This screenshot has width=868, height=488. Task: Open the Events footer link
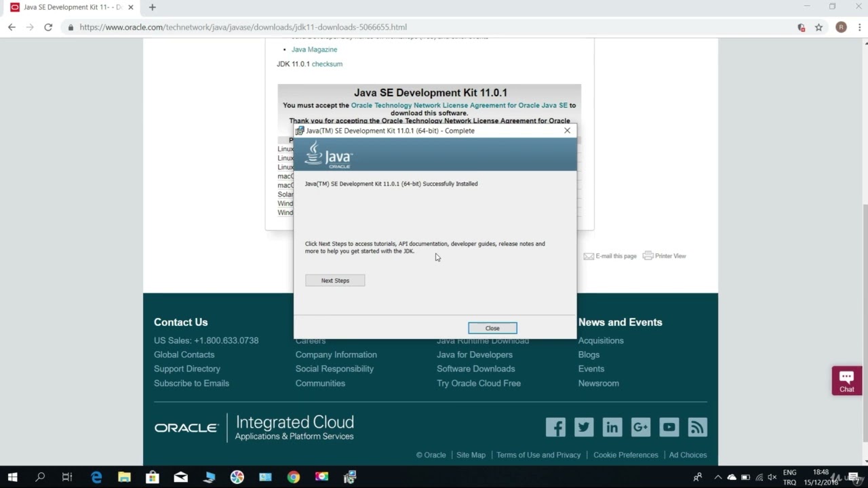click(x=591, y=369)
